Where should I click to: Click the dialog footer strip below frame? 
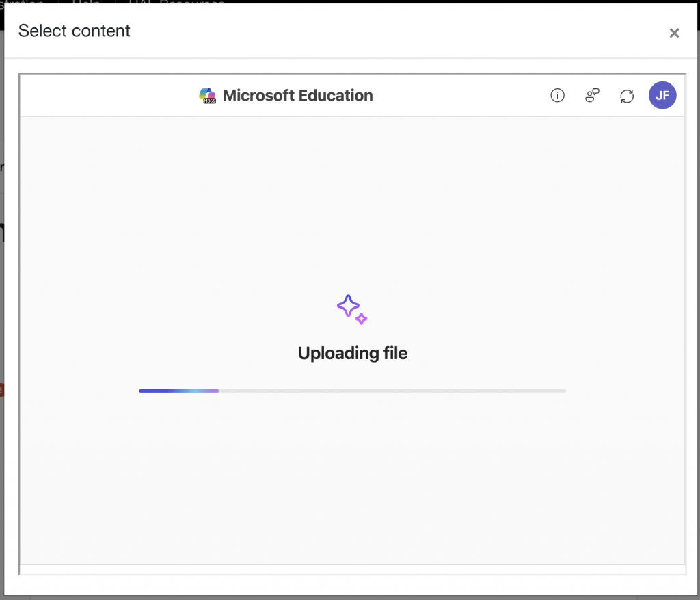coord(353,584)
